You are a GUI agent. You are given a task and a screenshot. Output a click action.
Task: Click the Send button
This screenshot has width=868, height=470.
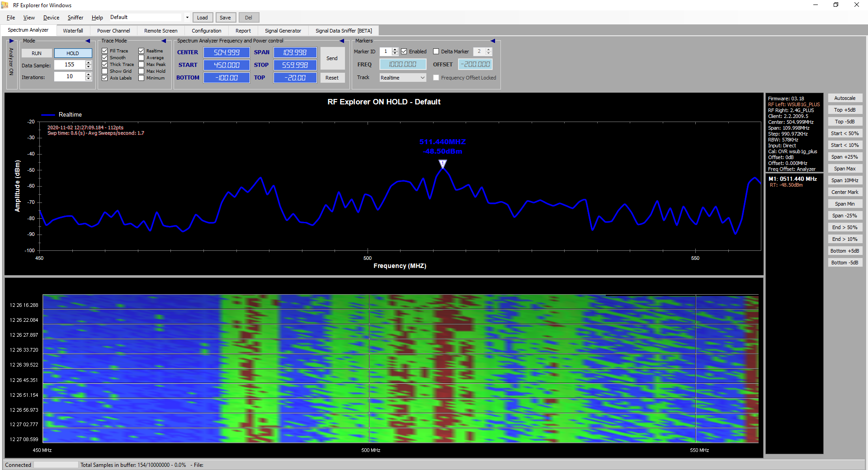point(332,58)
